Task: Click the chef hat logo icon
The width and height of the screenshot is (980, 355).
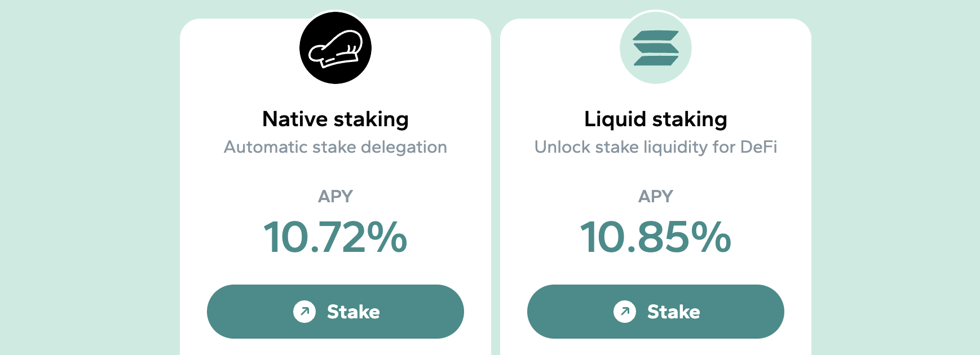Action: [336, 48]
